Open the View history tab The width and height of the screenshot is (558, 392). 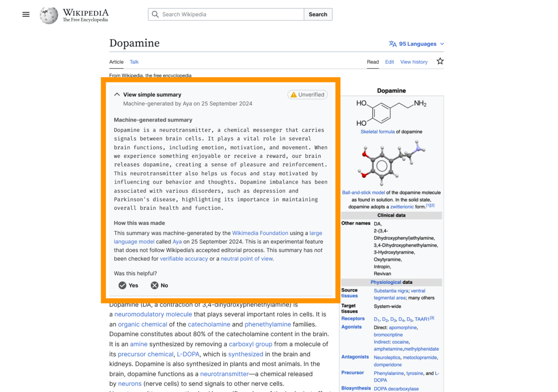click(414, 62)
